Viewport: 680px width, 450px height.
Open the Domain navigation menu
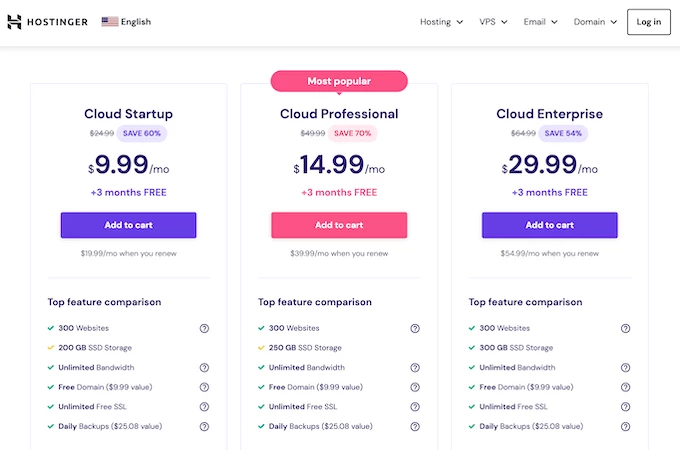tap(595, 22)
